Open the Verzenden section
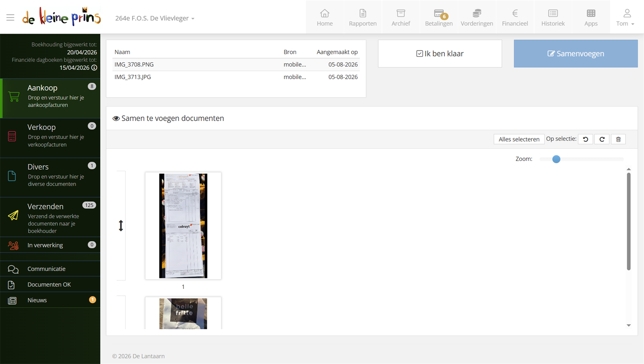 [x=50, y=218]
